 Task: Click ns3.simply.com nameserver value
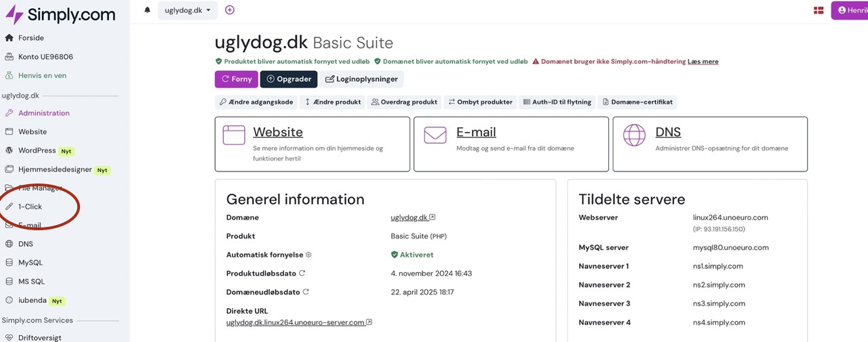point(719,303)
